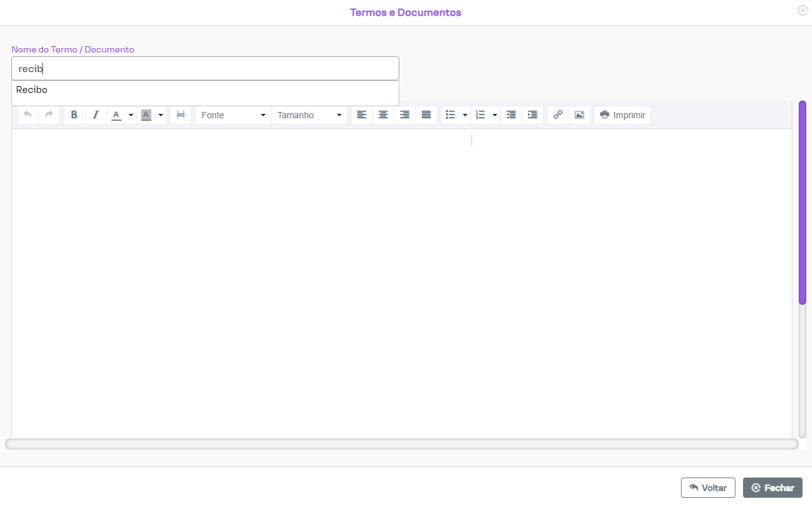Center-align the document text

(x=383, y=115)
